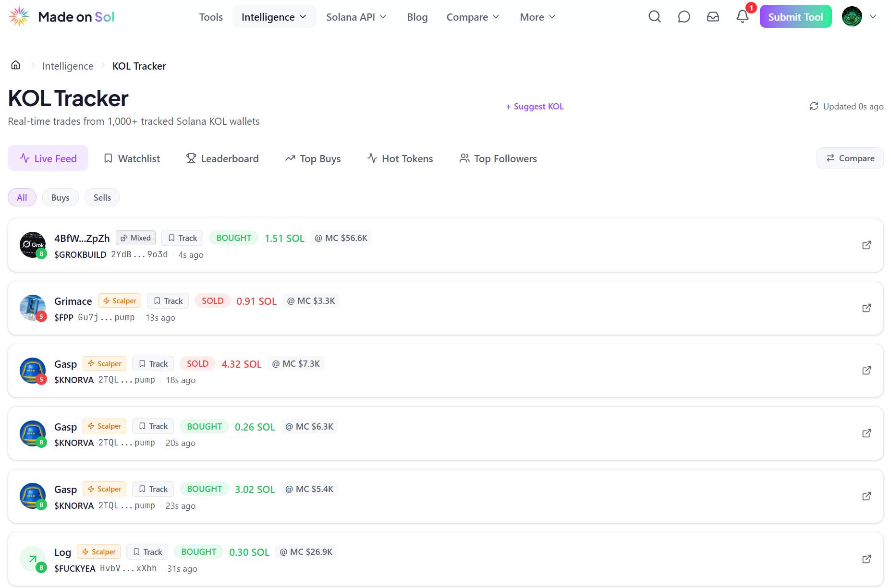Open external link for 4BfW...ZpZh trade
Screen dimensions: 891x588
[867, 245]
